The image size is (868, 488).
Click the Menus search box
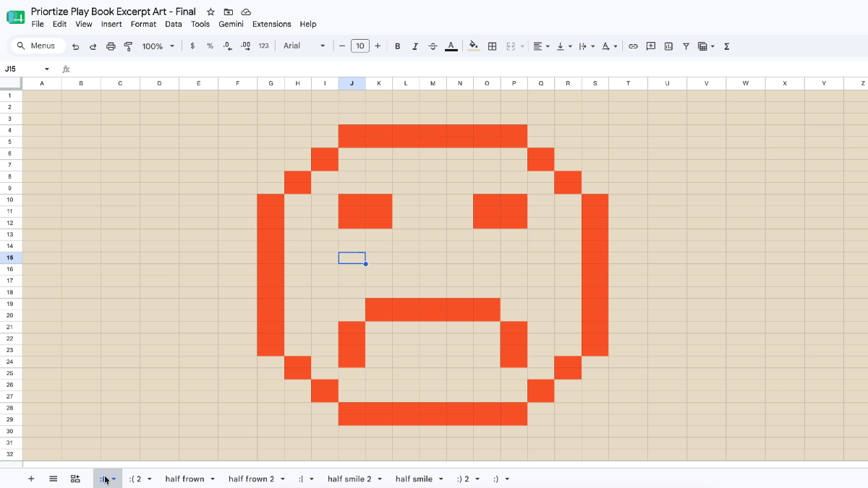pos(38,46)
